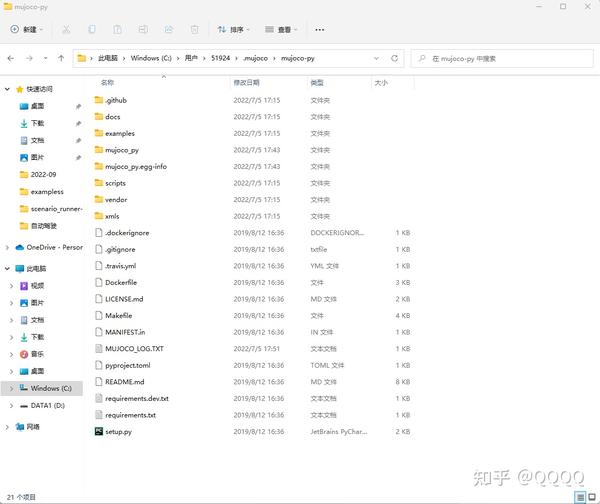The image size is (600, 504).
Task: Select the requirements.txt file
Action: 130,415
